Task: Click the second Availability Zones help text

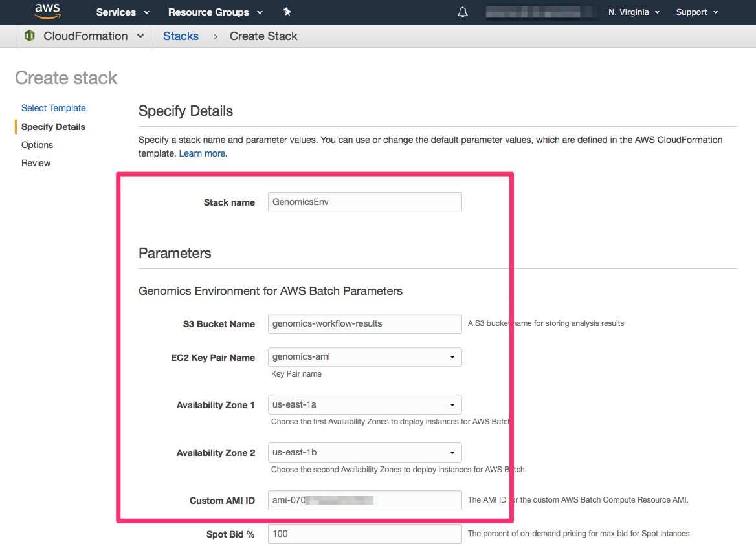Action: (399, 470)
